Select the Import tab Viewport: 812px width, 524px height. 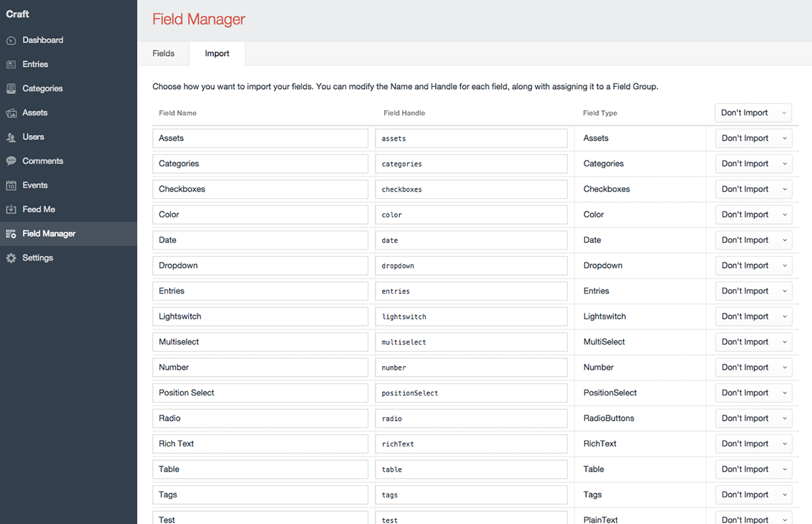[x=217, y=54]
